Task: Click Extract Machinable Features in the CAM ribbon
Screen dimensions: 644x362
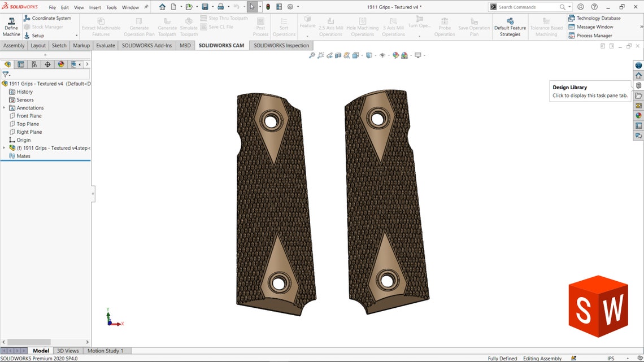Action: click(101, 25)
